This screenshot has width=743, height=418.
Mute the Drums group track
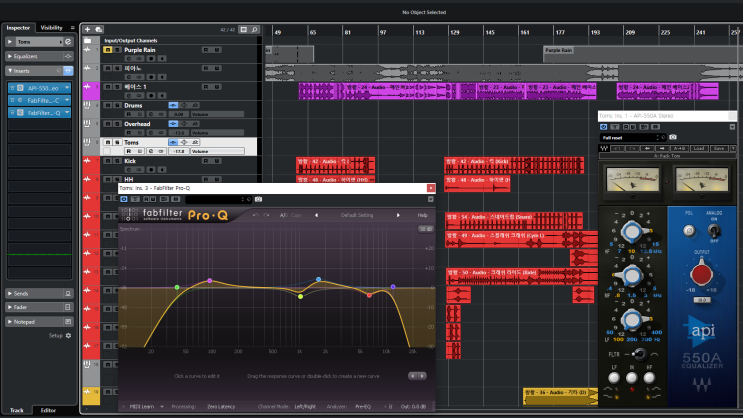tap(108, 105)
